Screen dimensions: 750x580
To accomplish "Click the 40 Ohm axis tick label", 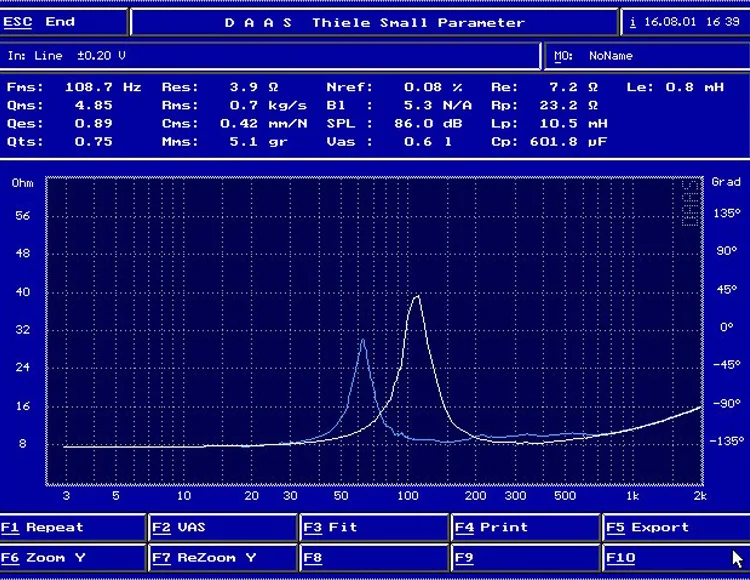I will tap(22, 292).
